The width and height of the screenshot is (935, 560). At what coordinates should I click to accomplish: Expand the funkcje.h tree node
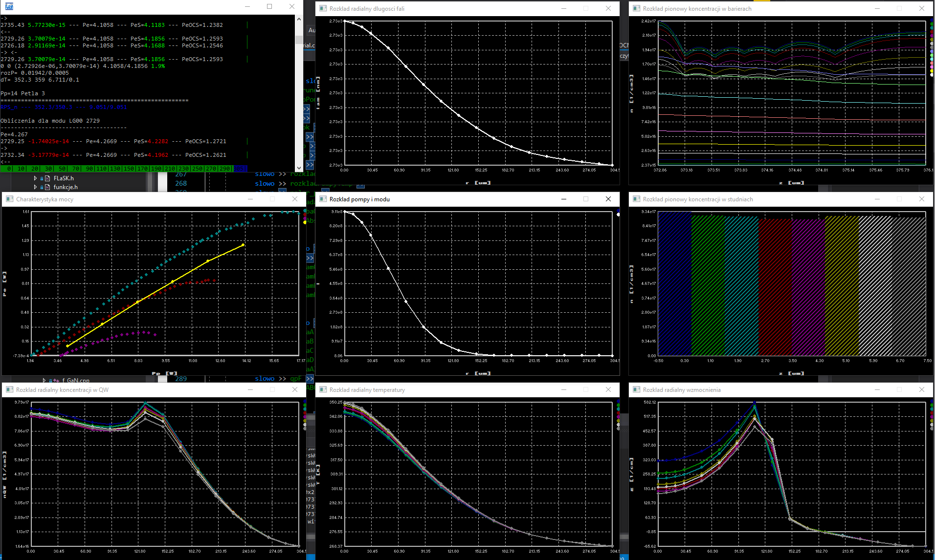point(35,187)
